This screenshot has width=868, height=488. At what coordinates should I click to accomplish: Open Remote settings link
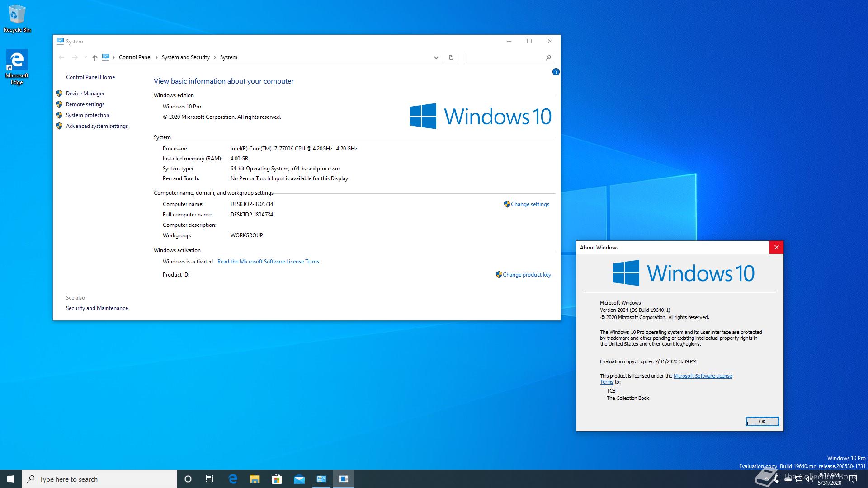coord(85,104)
